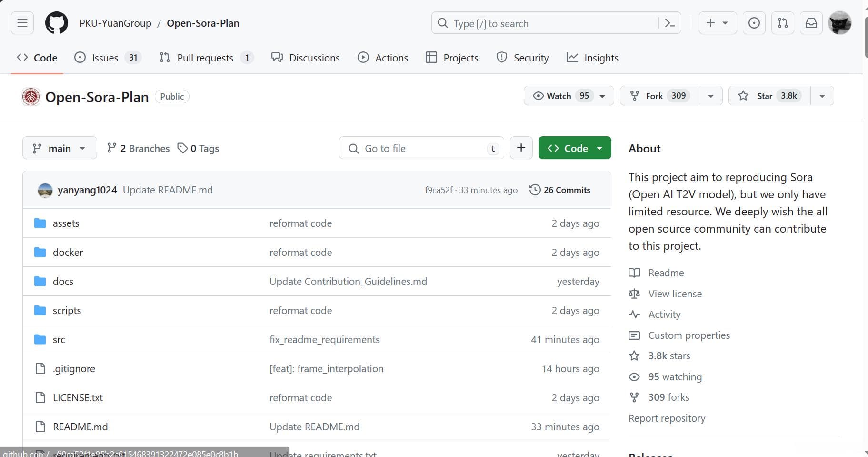Click the folder icon in the src row

coord(40,339)
